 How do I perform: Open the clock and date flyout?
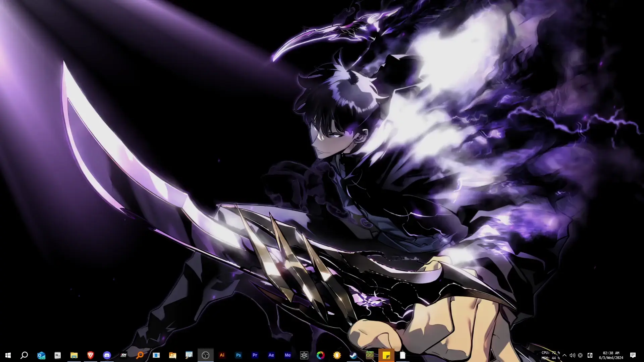611,355
